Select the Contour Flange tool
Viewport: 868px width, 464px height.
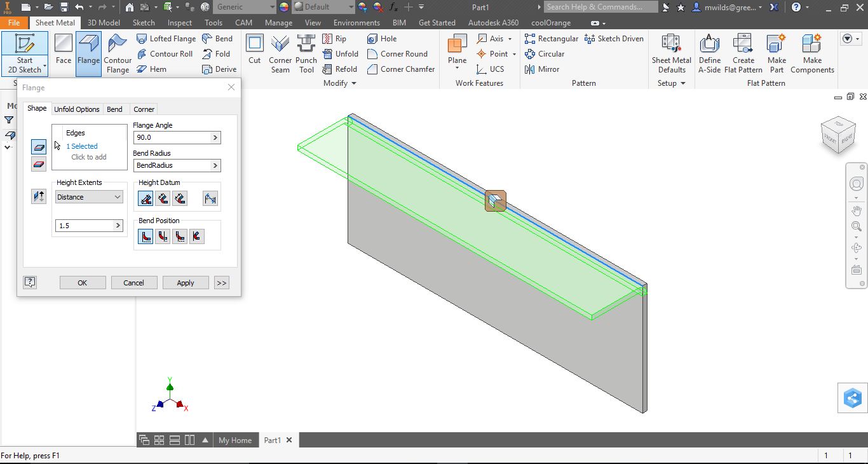point(118,54)
